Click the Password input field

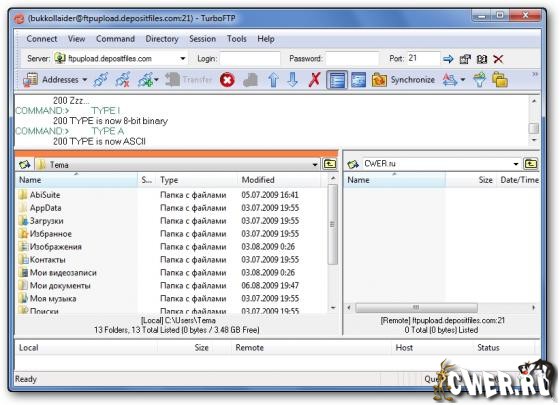point(352,59)
